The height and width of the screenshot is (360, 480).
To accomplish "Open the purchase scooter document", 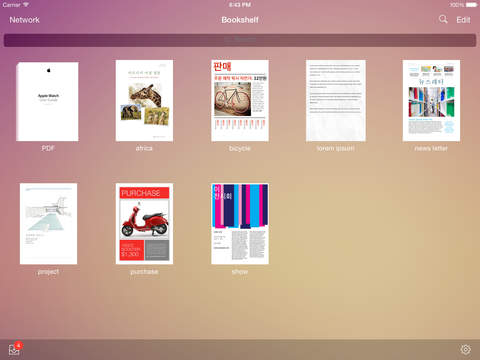I will point(144,224).
